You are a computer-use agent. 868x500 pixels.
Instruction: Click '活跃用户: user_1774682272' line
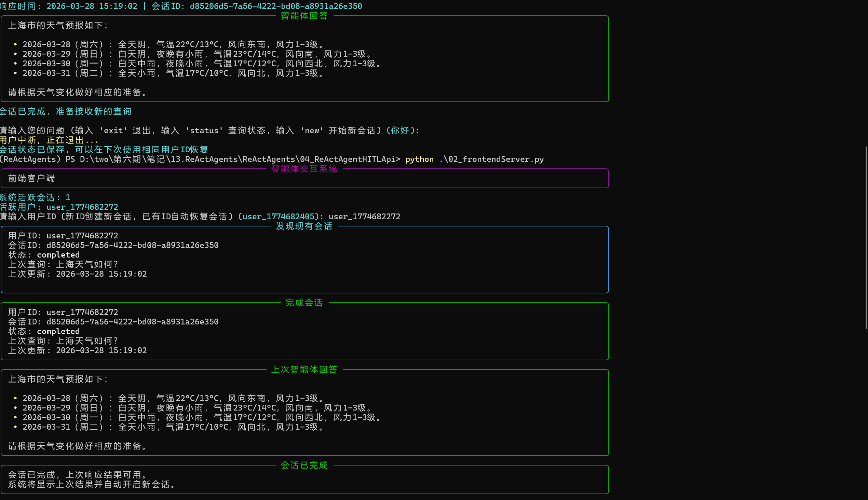click(x=59, y=207)
